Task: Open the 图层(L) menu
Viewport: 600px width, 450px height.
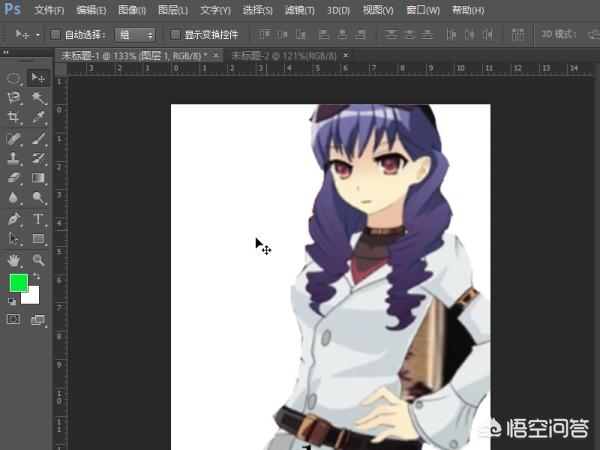Action: 173,10
